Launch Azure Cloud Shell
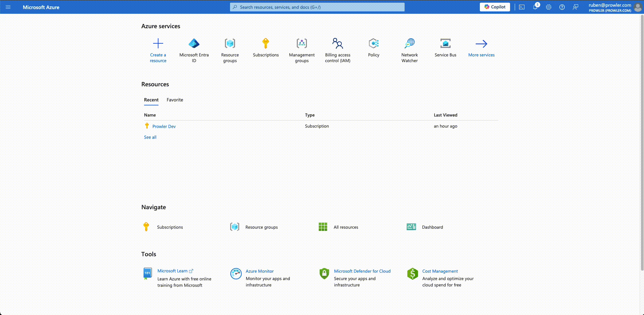 pos(522,7)
